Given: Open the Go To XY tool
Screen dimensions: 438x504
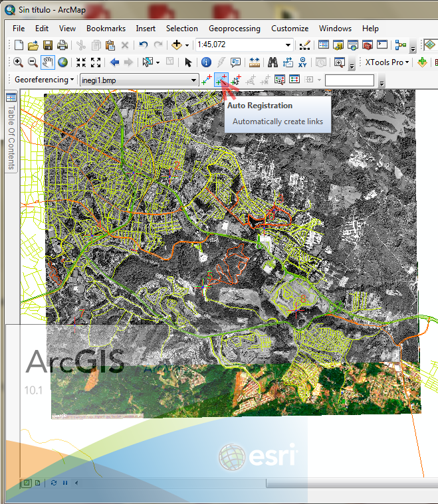Looking at the screenshot, I should click(302, 62).
